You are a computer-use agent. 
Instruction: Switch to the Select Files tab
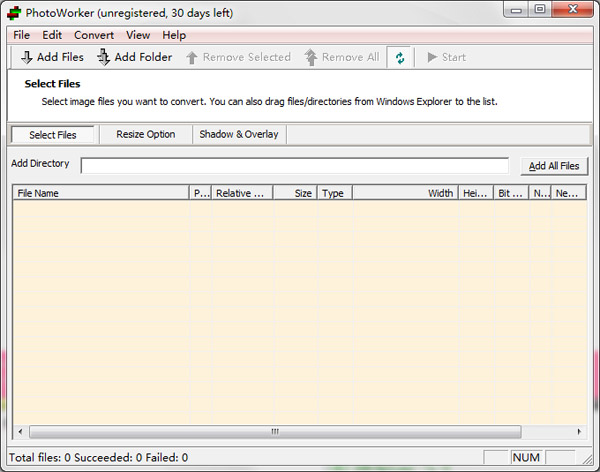point(53,135)
